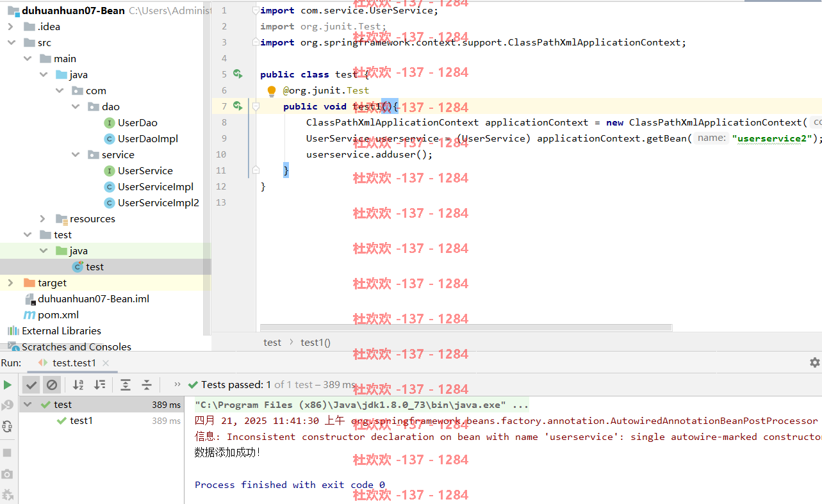Close the test.test1 run tab
822x504 pixels.
click(x=106, y=363)
